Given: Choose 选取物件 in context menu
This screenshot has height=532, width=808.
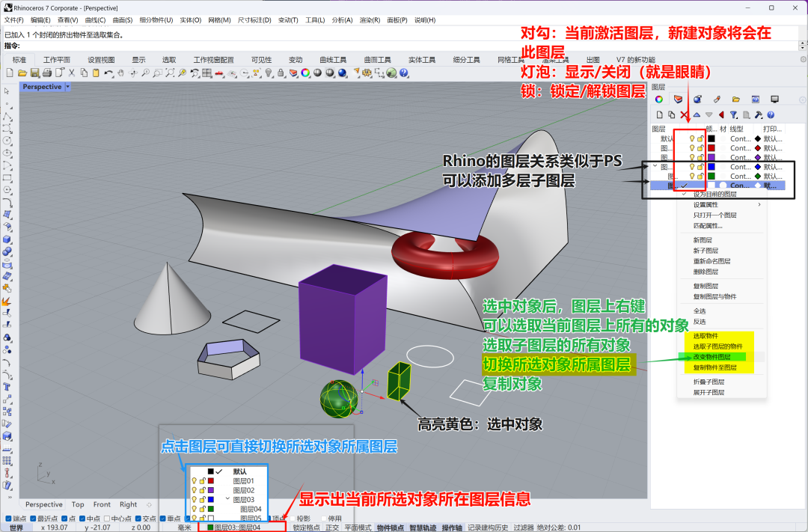Looking at the screenshot, I should point(706,336).
